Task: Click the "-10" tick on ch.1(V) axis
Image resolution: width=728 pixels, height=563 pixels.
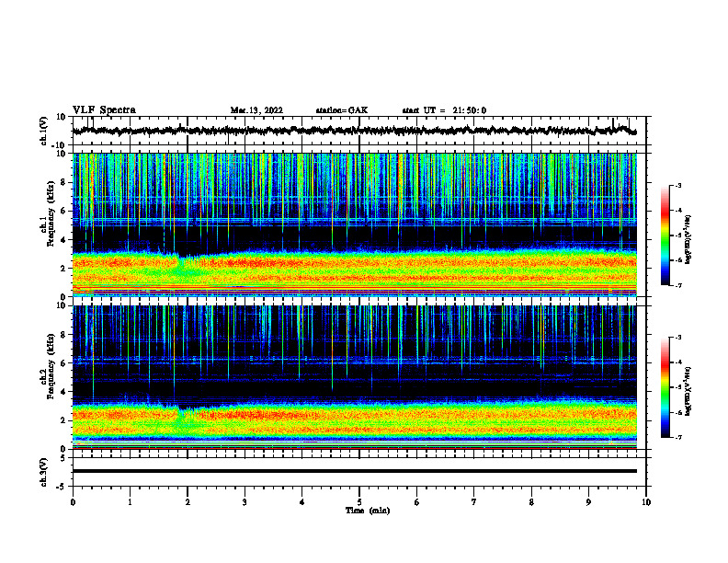Action: click(60, 145)
